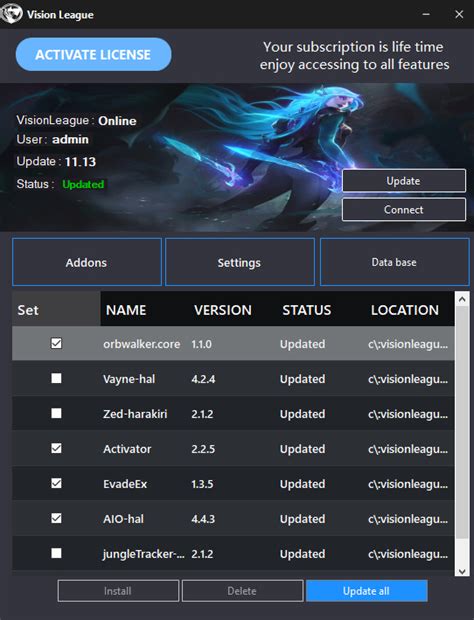Image resolution: width=474 pixels, height=620 pixels.
Task: Uncheck the orbwalker.core checkbox
Action: [56, 343]
